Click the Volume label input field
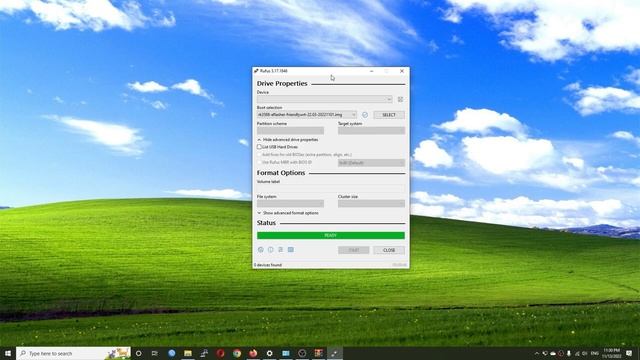This screenshot has width=640, height=360. click(x=331, y=188)
